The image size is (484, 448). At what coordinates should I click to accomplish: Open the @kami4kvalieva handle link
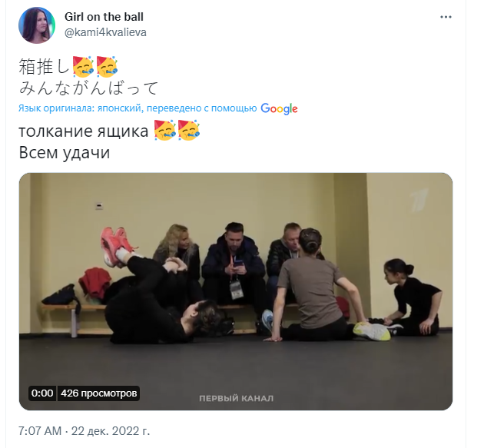105,32
